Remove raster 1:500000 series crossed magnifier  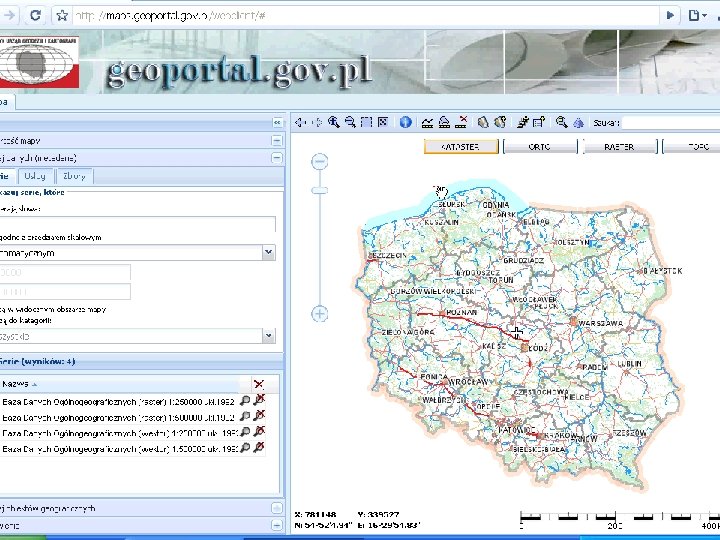click(259, 416)
